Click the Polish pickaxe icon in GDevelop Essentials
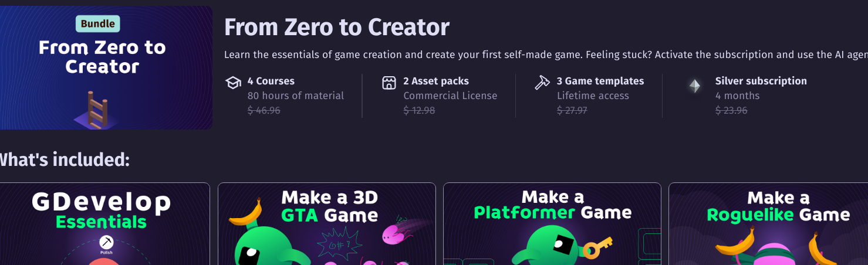The width and height of the screenshot is (868, 265). click(x=106, y=242)
